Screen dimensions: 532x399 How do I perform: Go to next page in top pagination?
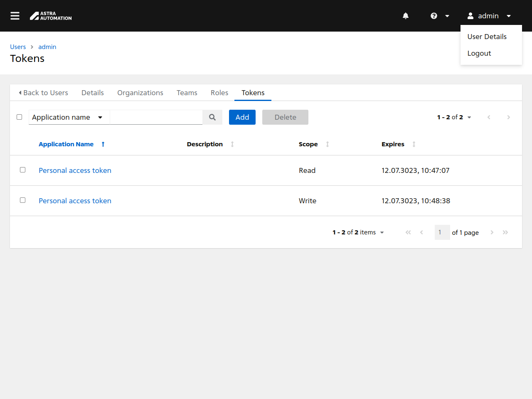508,117
